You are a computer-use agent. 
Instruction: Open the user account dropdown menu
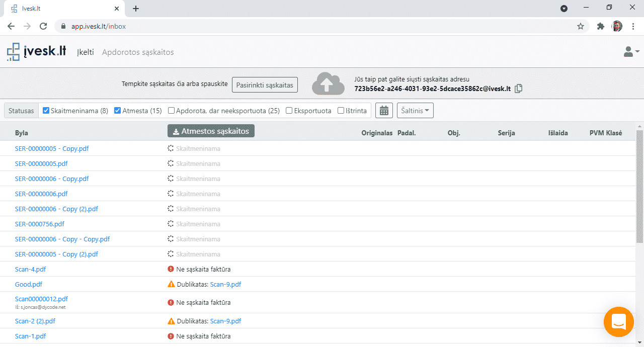631,52
